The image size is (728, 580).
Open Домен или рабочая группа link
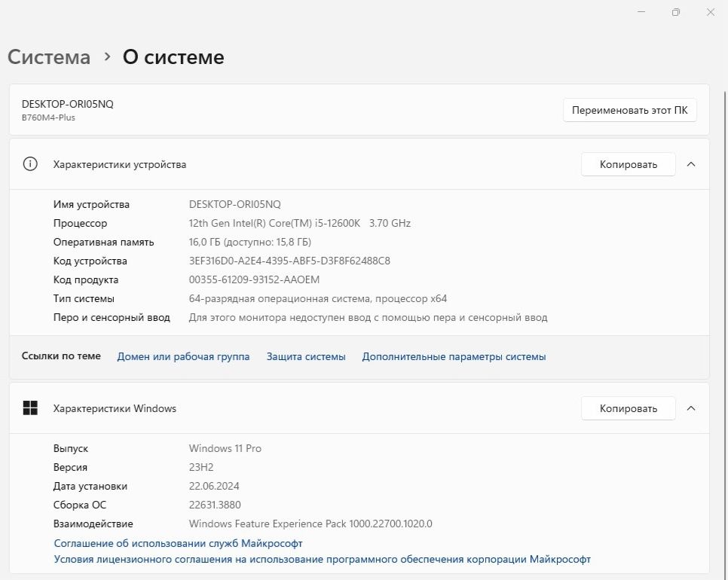183,356
